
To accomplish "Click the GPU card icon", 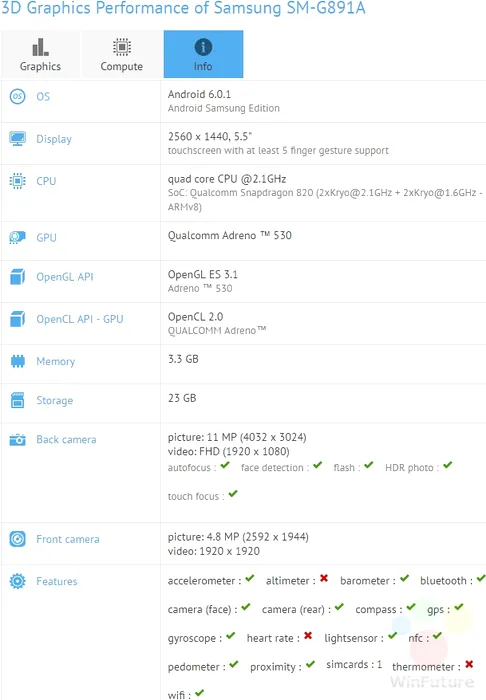I will click(17, 238).
